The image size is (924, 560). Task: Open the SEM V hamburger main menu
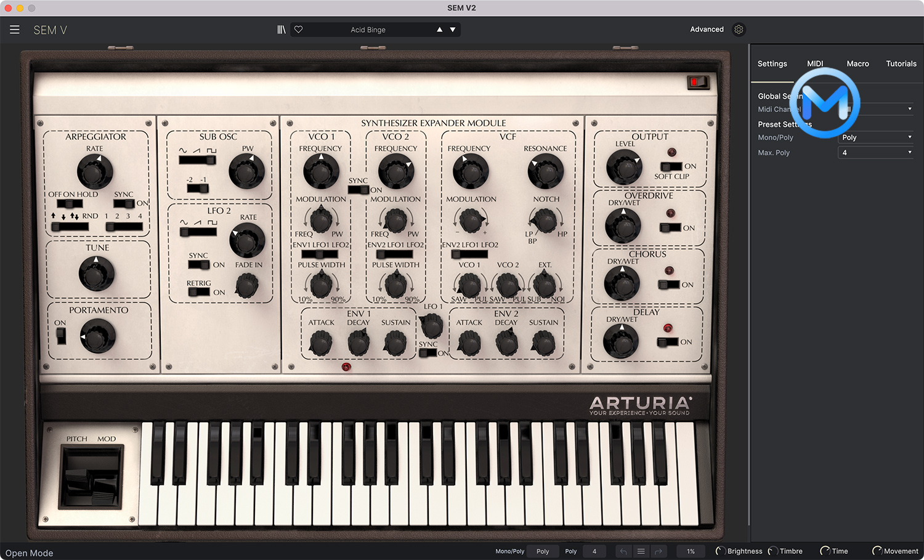[15, 30]
